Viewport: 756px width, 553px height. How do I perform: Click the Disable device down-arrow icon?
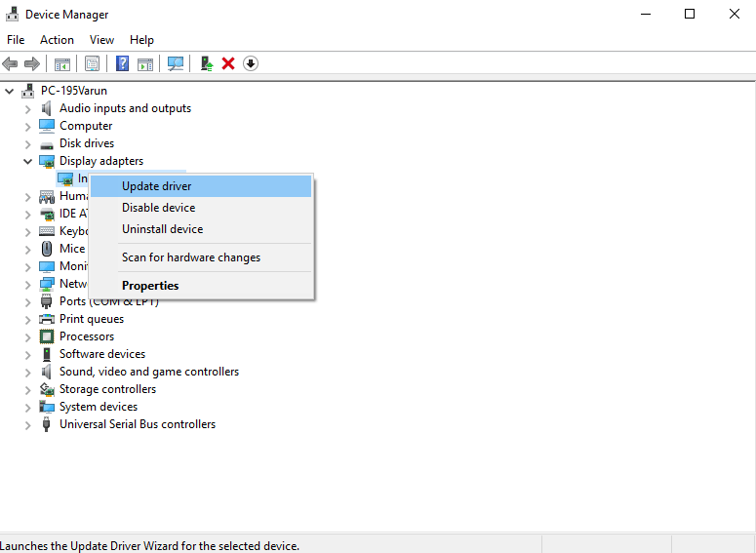[x=251, y=63]
